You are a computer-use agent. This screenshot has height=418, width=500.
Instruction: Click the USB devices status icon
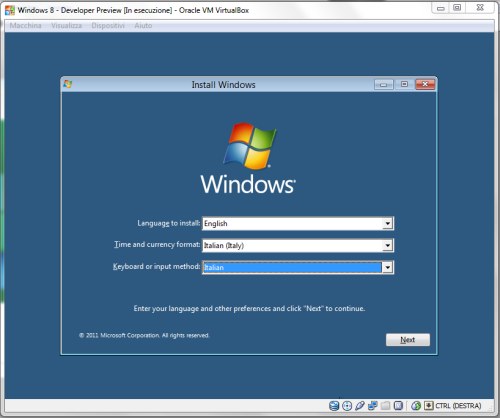click(360, 406)
